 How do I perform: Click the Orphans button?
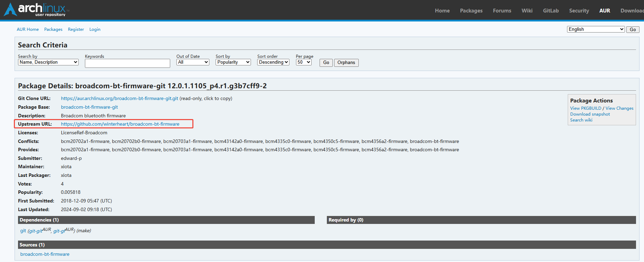click(346, 63)
